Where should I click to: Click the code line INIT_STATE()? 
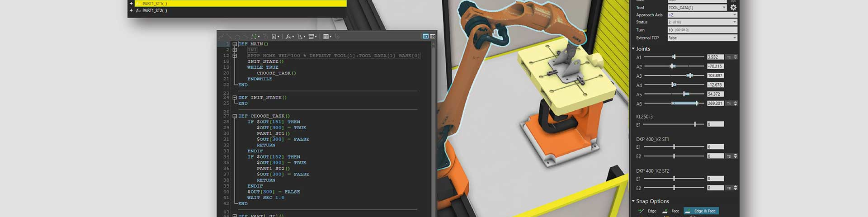point(265,61)
